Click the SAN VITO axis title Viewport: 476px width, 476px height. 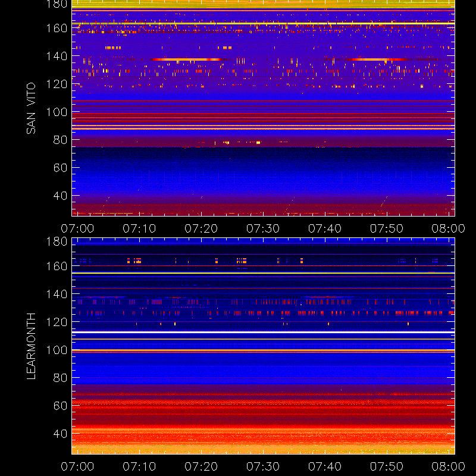31,108
